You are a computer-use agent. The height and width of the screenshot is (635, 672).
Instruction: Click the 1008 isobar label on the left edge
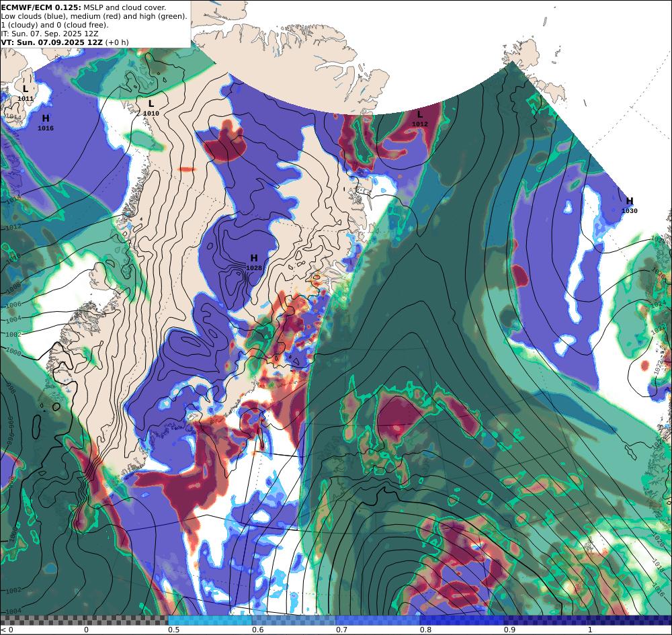[x=13, y=287]
